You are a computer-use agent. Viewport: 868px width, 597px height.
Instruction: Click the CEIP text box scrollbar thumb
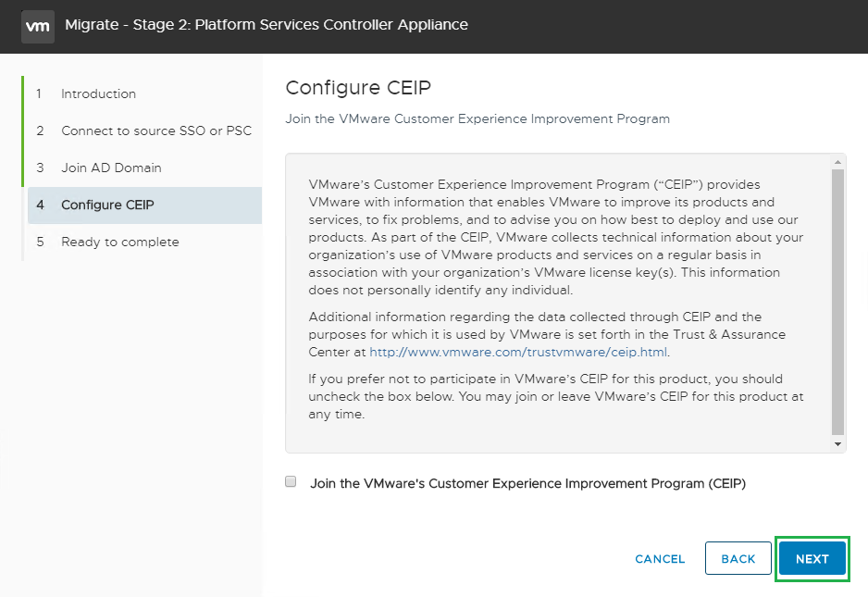pos(838,301)
